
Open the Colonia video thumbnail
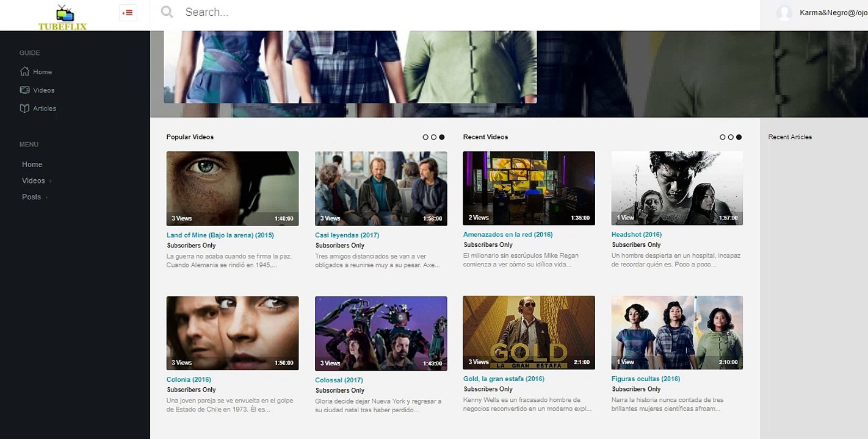233,333
